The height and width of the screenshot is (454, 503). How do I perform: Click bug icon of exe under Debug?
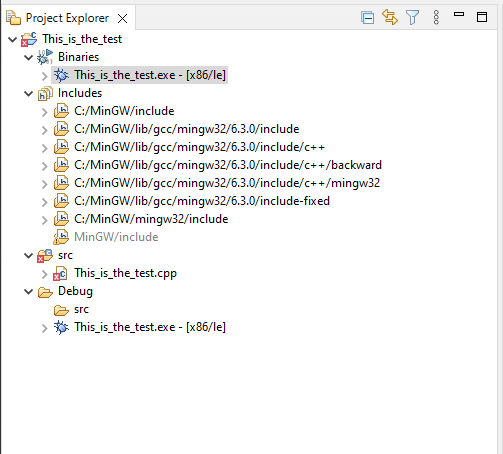[61, 327]
